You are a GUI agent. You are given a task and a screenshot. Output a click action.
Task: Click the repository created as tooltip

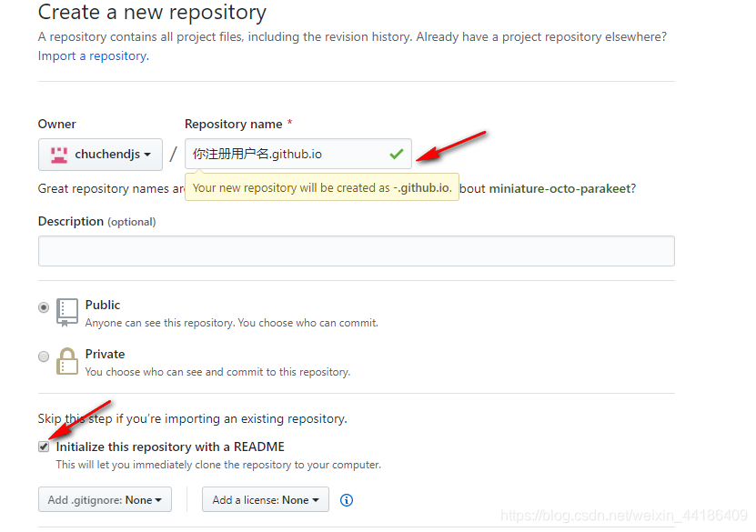click(322, 187)
